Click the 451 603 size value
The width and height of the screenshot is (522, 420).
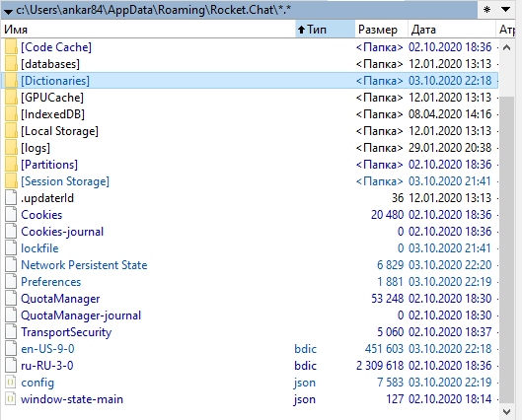click(384, 349)
